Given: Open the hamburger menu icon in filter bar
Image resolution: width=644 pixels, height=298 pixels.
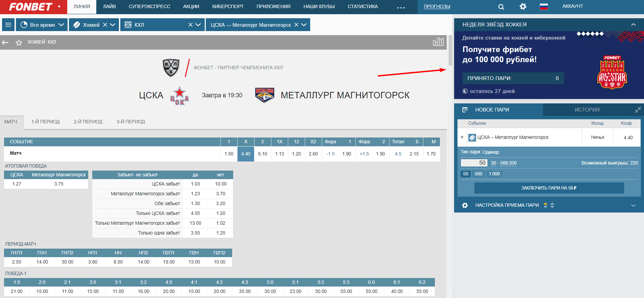Looking at the screenshot, I should click(x=8, y=25).
